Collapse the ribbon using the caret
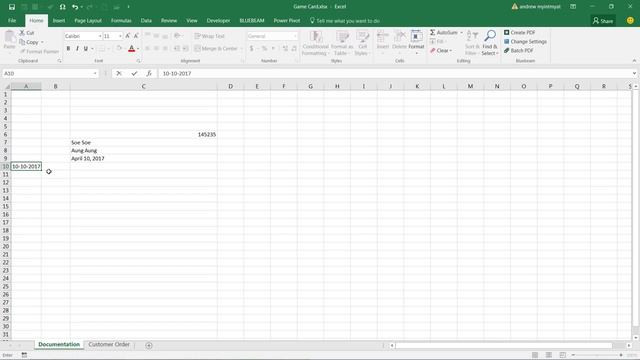The image size is (640, 360). 634,61
